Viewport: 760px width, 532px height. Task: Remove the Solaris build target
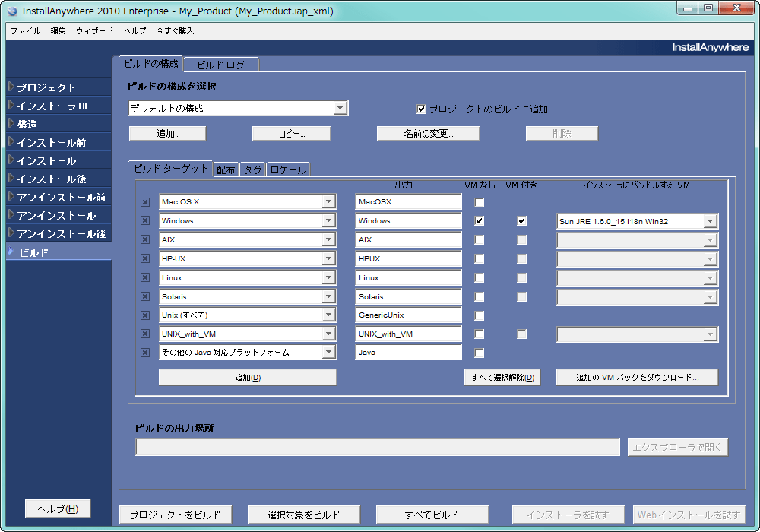(144, 296)
